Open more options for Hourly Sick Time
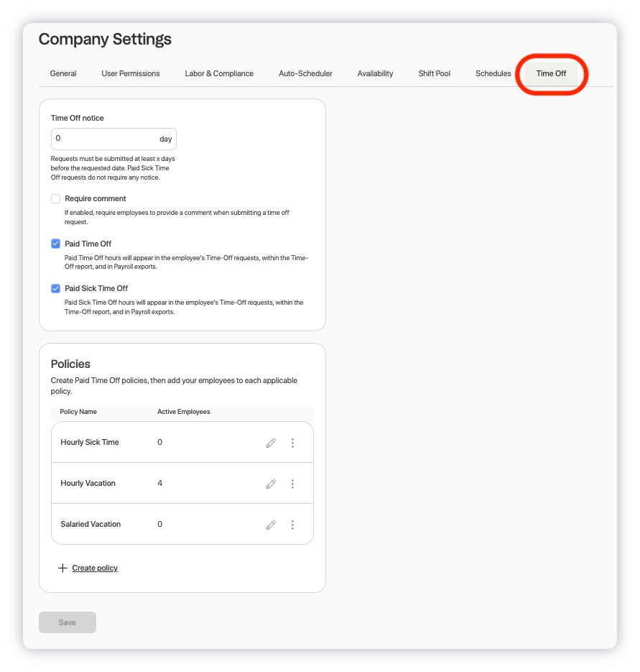 pos(292,443)
